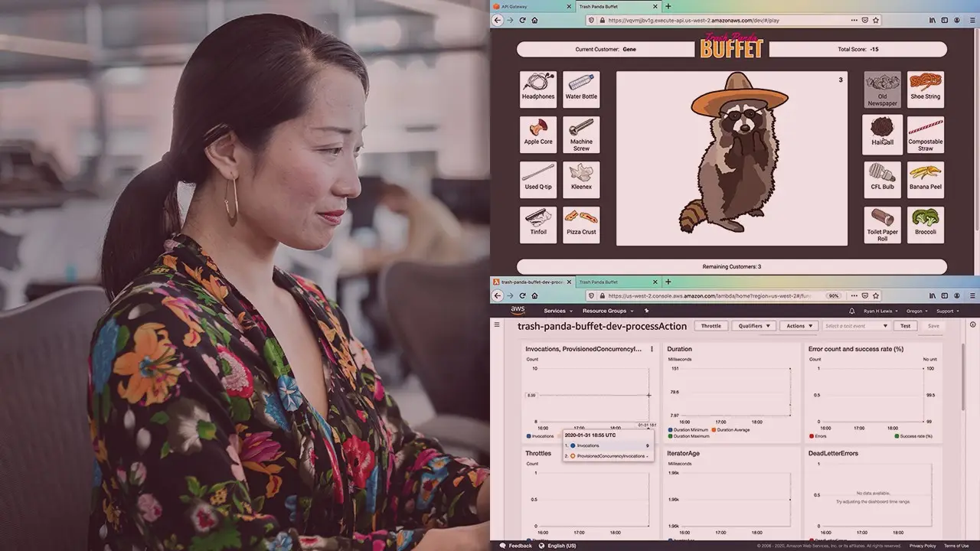Select the Toilet Paper Roll item

pyautogui.click(x=883, y=225)
